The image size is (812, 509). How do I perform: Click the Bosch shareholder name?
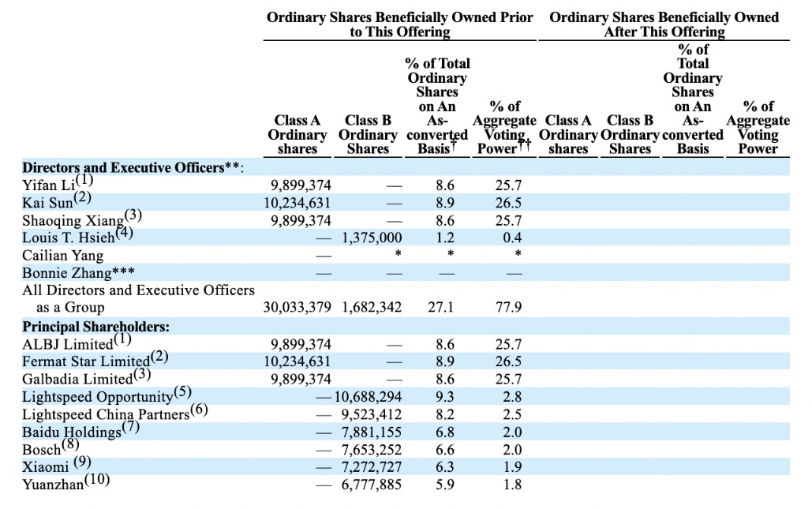[x=41, y=450]
